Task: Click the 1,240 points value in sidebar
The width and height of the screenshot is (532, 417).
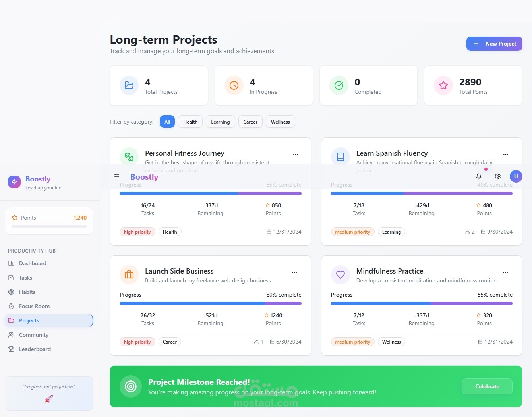Action: coord(80,218)
